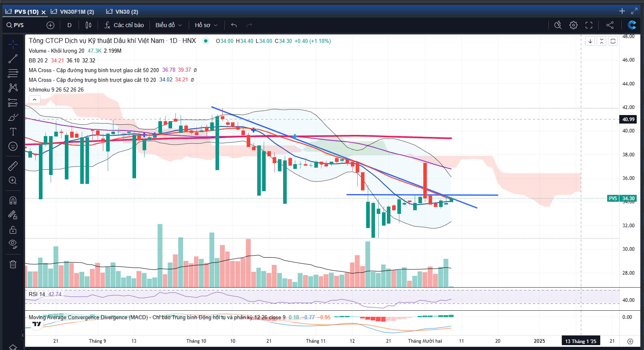Select the MACD indicator legend
Image resolution: width=644 pixels, height=350 pixels.
tap(157, 317)
